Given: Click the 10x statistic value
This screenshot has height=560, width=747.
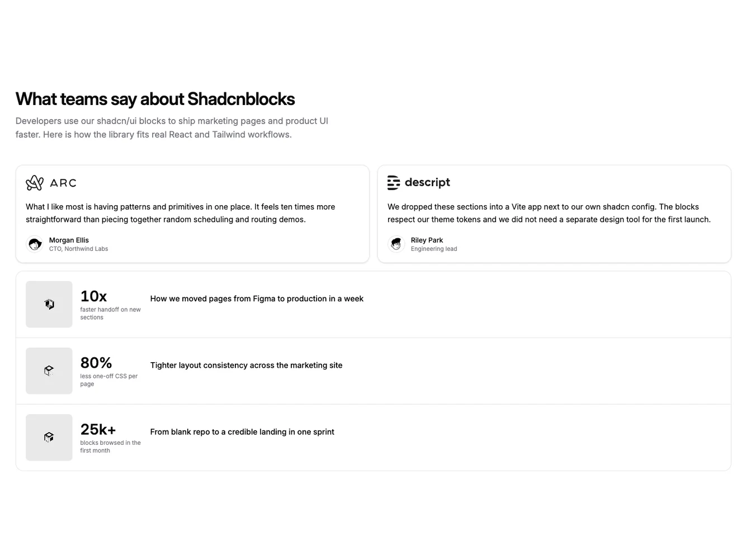Looking at the screenshot, I should pos(93,296).
